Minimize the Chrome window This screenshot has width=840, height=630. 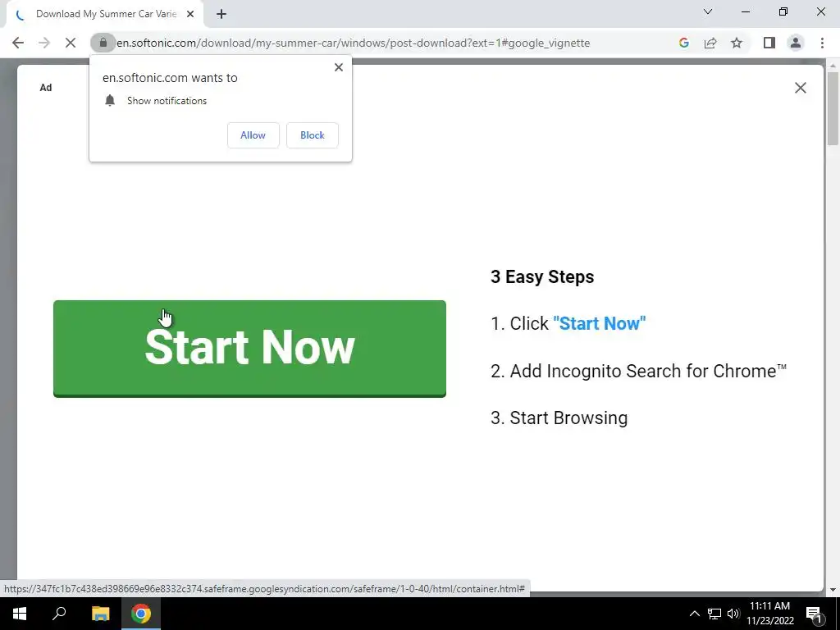point(745,11)
